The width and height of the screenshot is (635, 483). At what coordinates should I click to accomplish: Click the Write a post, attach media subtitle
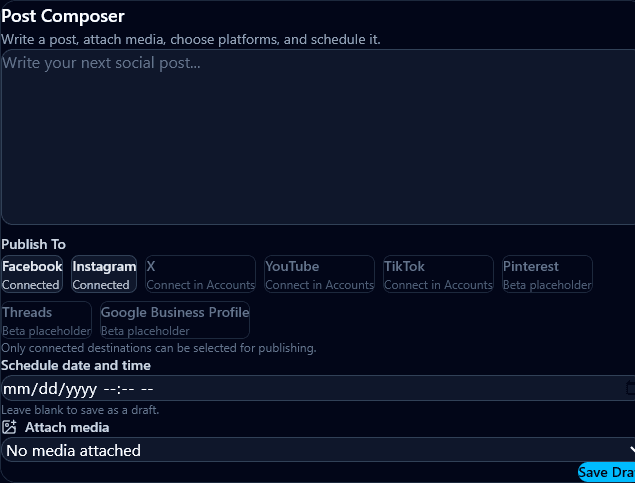pos(191,39)
